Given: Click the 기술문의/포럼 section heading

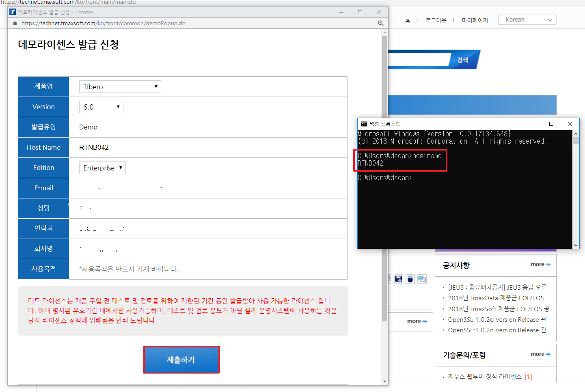Looking at the screenshot, I should (464, 355).
